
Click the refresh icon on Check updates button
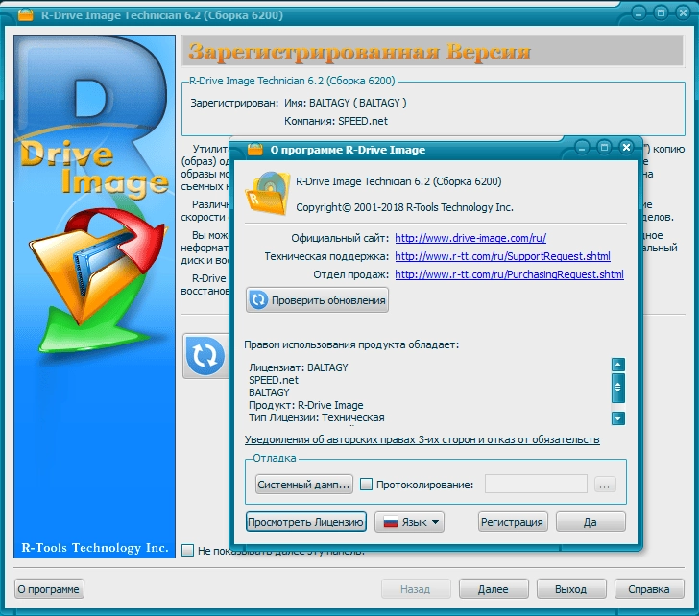click(x=258, y=299)
